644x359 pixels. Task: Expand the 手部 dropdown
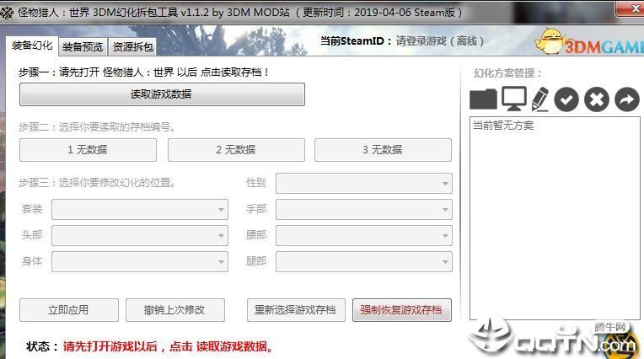[x=364, y=210]
